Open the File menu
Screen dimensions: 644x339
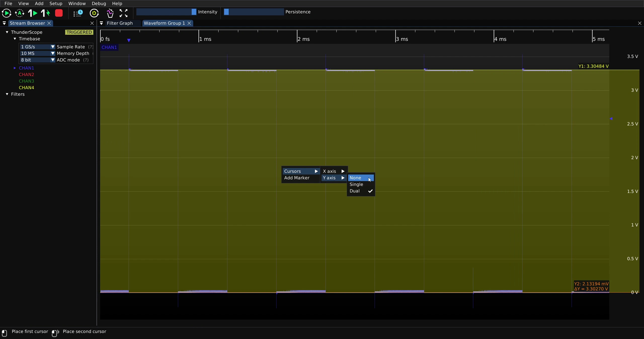(x=8, y=4)
